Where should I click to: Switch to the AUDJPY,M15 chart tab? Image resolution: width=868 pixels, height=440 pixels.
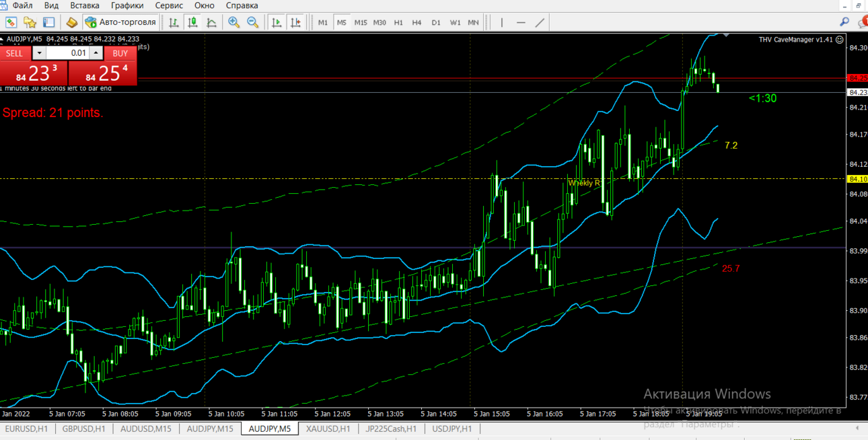click(210, 429)
